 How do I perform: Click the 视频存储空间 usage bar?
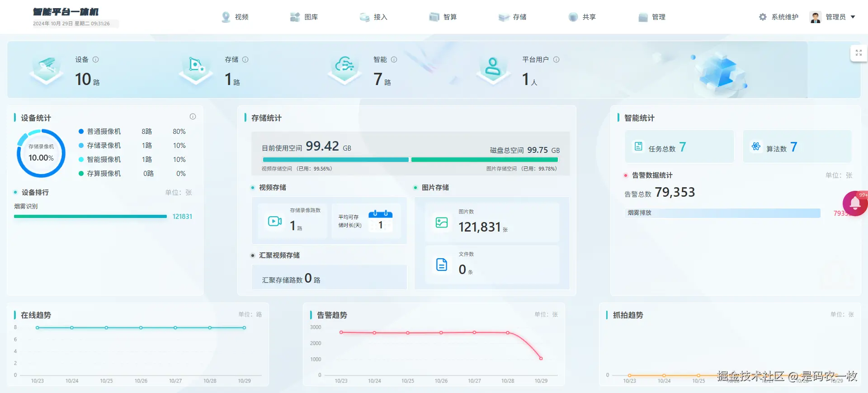pos(335,160)
